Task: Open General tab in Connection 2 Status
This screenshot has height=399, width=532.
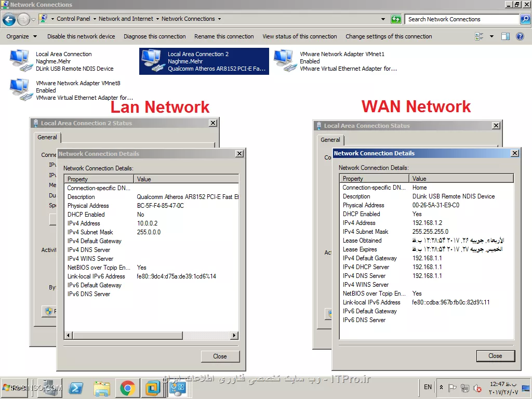Action: click(47, 137)
